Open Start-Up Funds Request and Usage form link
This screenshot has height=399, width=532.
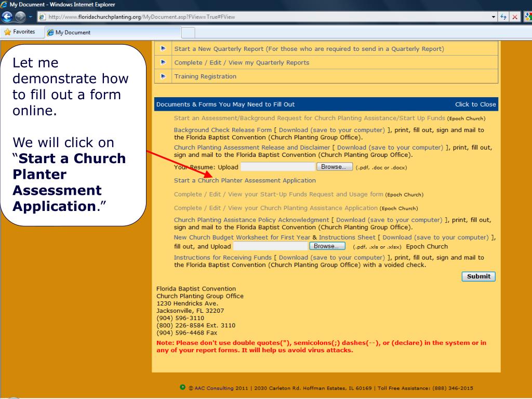click(278, 194)
